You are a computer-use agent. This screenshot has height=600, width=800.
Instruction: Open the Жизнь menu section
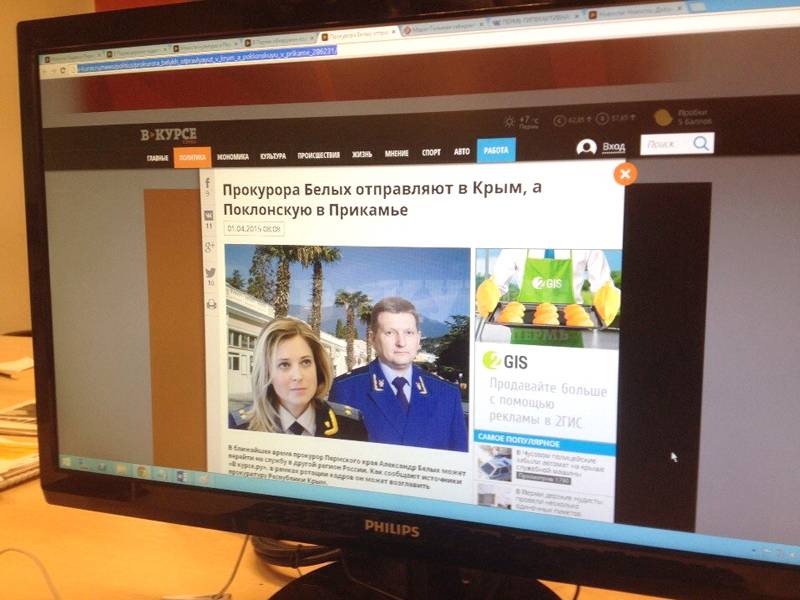(362, 154)
